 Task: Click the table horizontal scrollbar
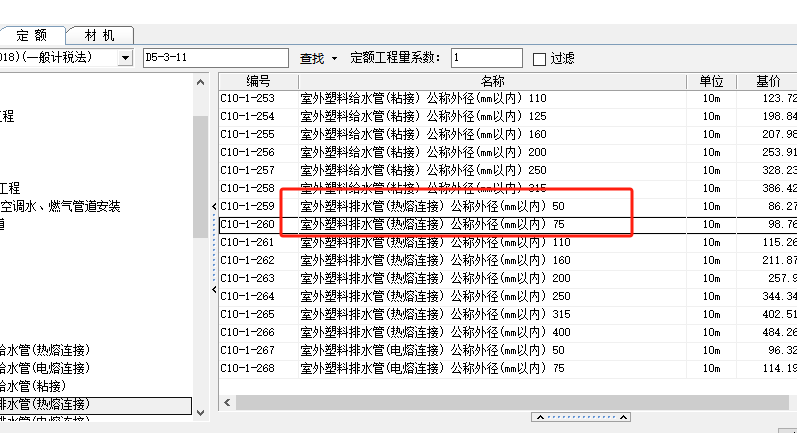point(512,403)
